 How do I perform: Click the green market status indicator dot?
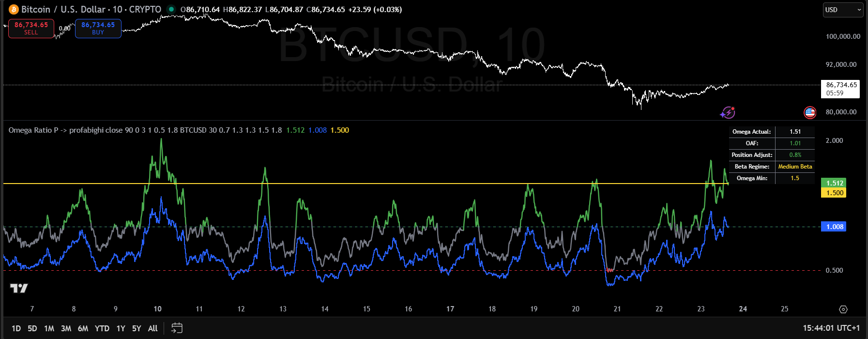pyautogui.click(x=171, y=9)
